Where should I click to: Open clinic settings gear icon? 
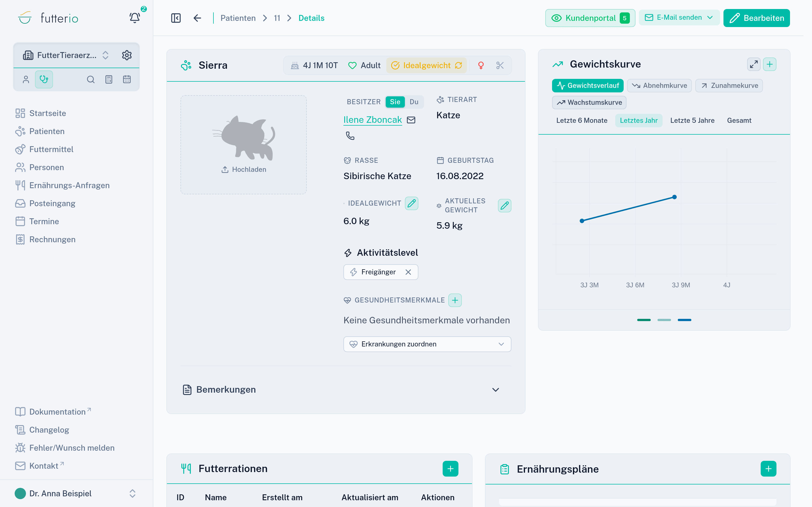(127, 55)
